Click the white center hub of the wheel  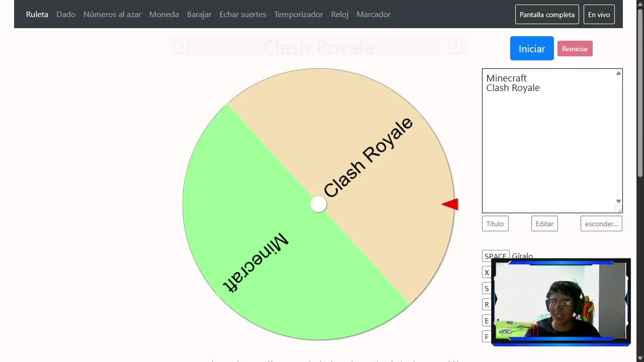click(318, 204)
